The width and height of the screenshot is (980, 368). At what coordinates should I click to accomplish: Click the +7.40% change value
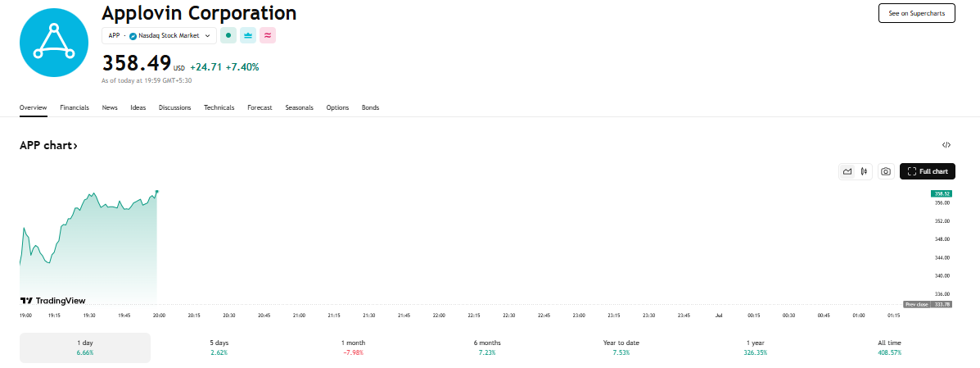(x=242, y=67)
